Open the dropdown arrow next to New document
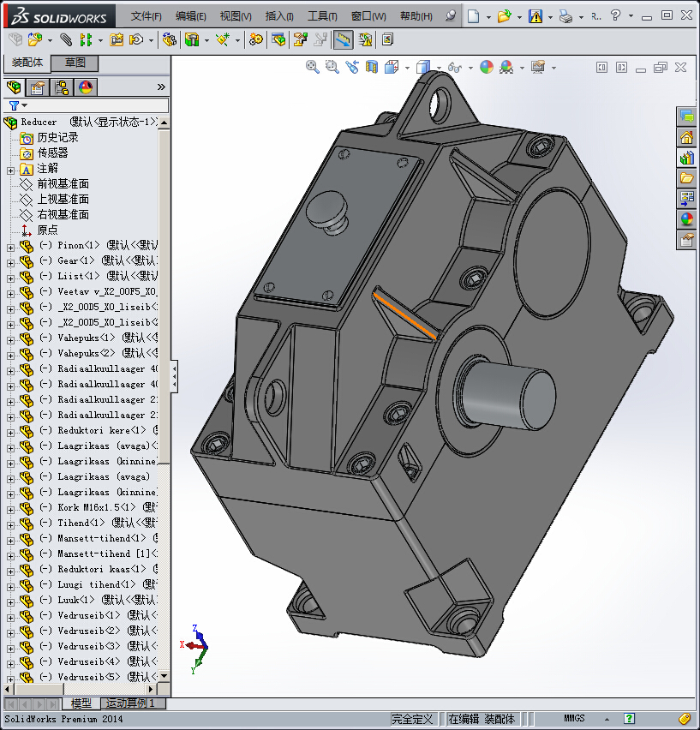Image resolution: width=700 pixels, height=730 pixels. click(x=488, y=17)
